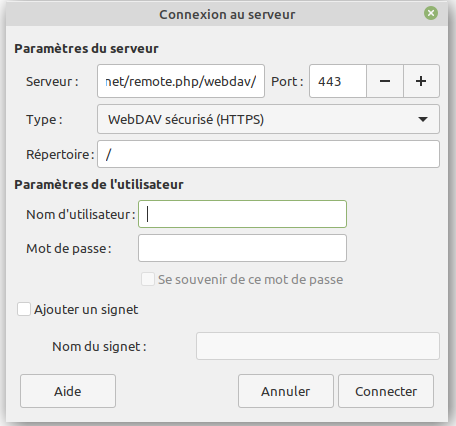456x426 pixels.
Task: Focus the Port number field
Action: [338, 81]
